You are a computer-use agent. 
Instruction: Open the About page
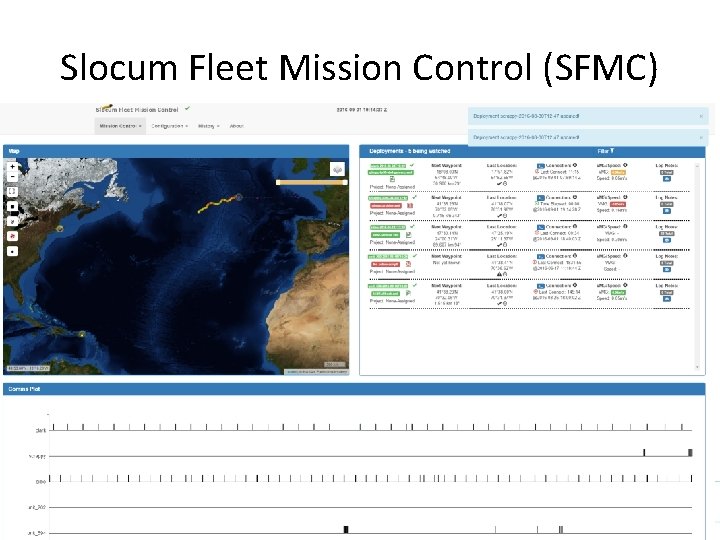(236, 126)
